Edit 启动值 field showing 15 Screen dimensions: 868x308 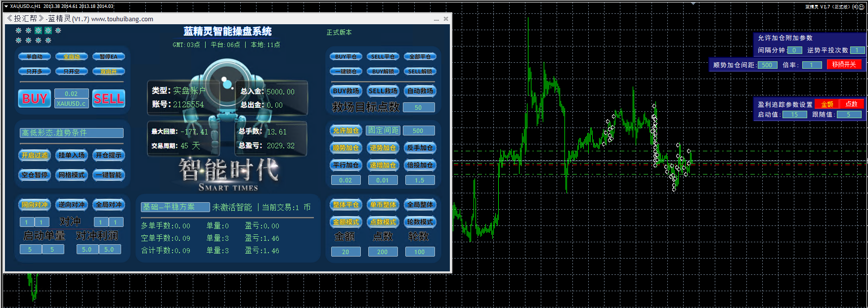[x=795, y=114]
